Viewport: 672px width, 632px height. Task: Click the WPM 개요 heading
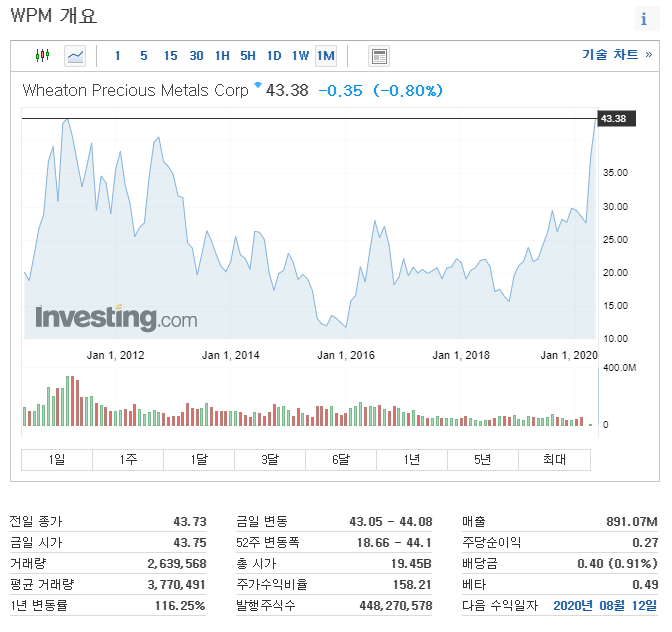point(54,15)
